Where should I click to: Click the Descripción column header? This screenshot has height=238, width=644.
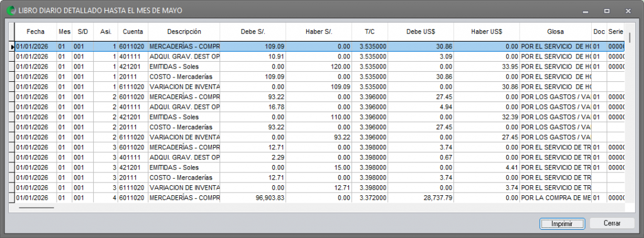pyautogui.click(x=184, y=31)
